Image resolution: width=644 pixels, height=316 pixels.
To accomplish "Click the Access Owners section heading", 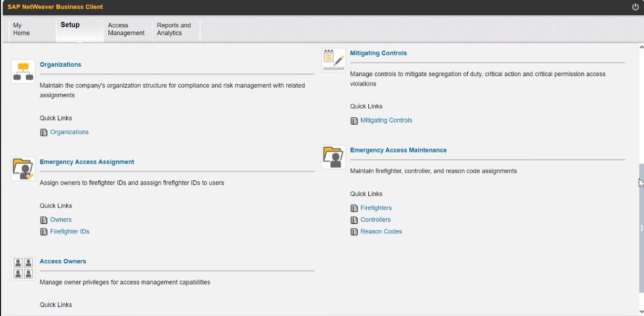I will click(63, 261).
